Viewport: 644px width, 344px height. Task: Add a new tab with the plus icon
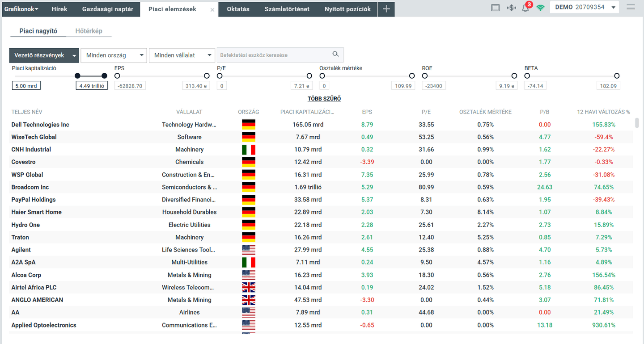coord(386,9)
